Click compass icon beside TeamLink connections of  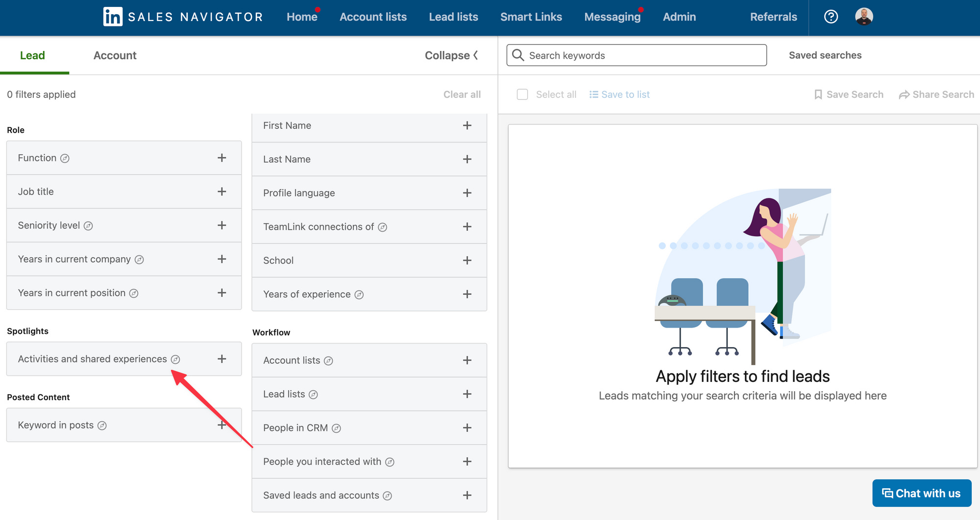[x=383, y=227]
